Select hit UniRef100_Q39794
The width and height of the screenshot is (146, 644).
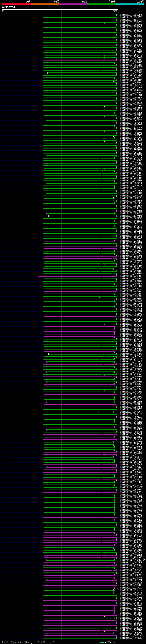pyautogui.click(x=131, y=256)
